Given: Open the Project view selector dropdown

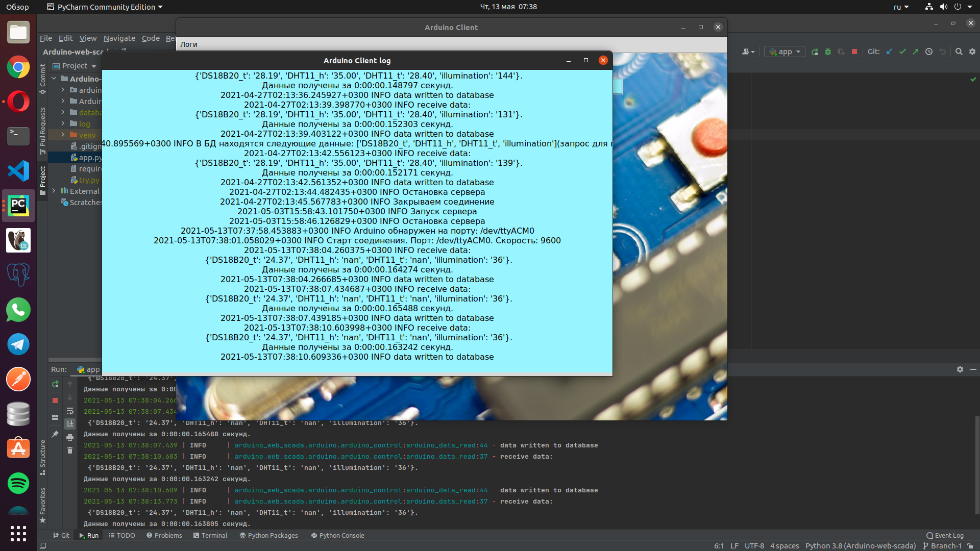Looking at the screenshot, I should click(93, 66).
